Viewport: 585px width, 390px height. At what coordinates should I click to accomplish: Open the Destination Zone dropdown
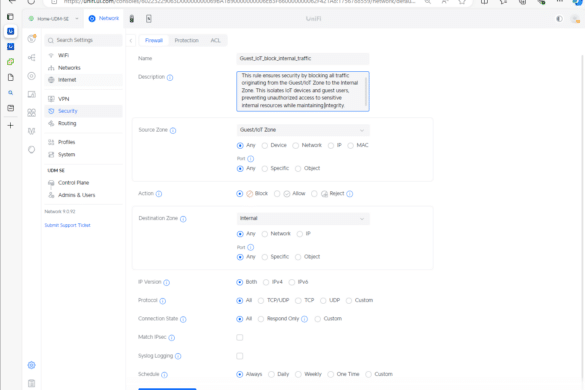pos(303,218)
